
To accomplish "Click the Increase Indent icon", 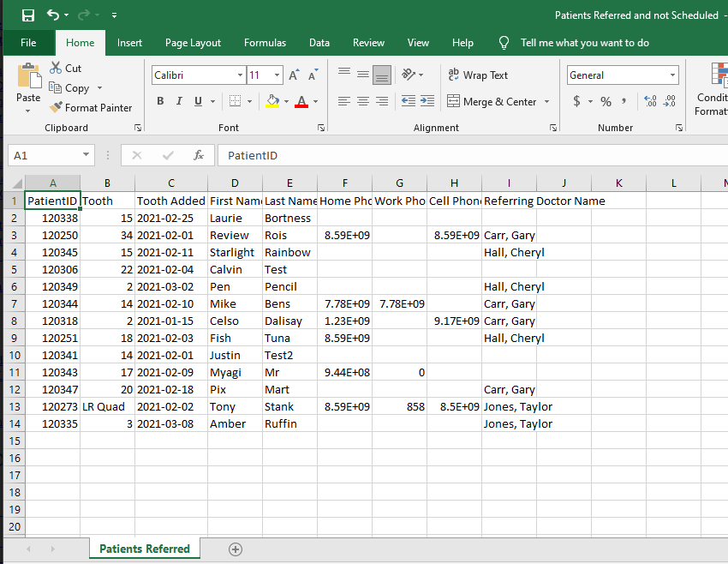I will coord(427,101).
